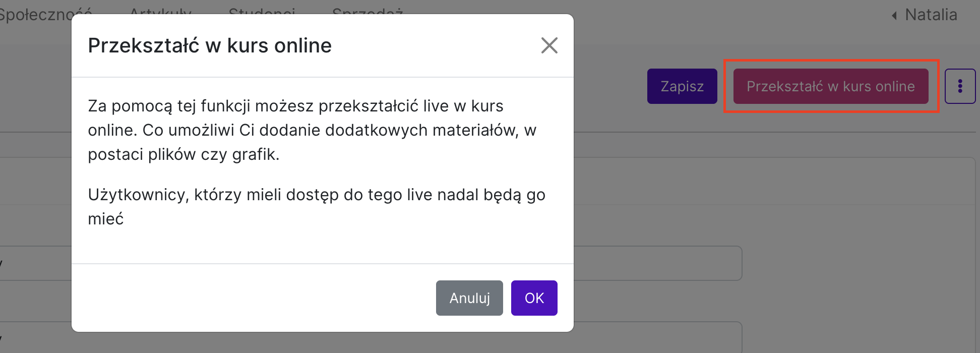Click the back arrow next to Natalia
This screenshot has height=353, width=980.
[x=894, y=15]
